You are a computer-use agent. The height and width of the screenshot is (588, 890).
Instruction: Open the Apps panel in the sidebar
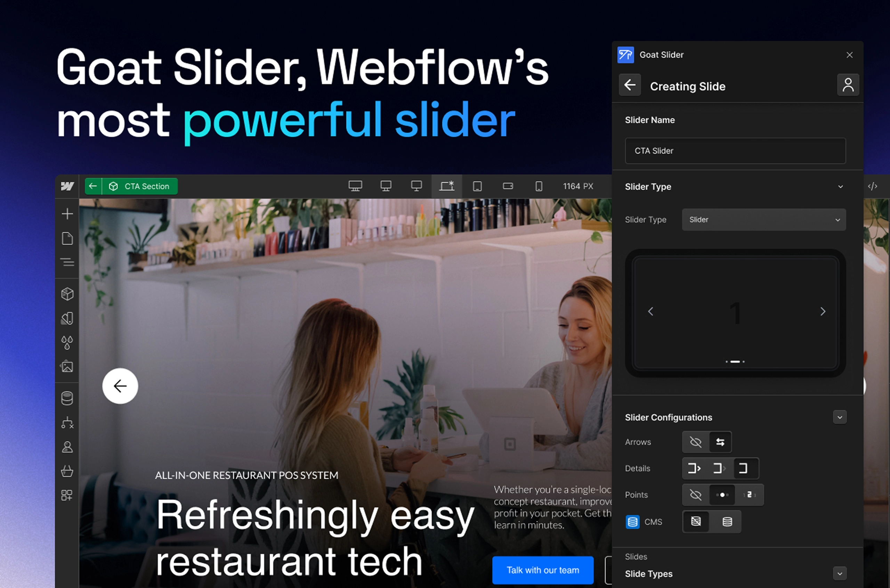pos(67,495)
